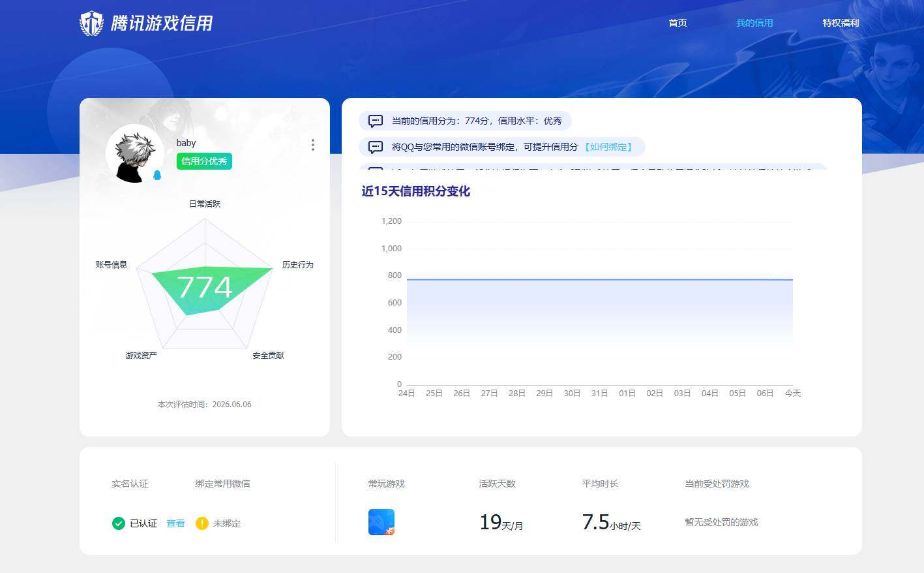This screenshot has height=573, width=924.
Task: Open the 首页 navigation tab
Action: tap(678, 23)
